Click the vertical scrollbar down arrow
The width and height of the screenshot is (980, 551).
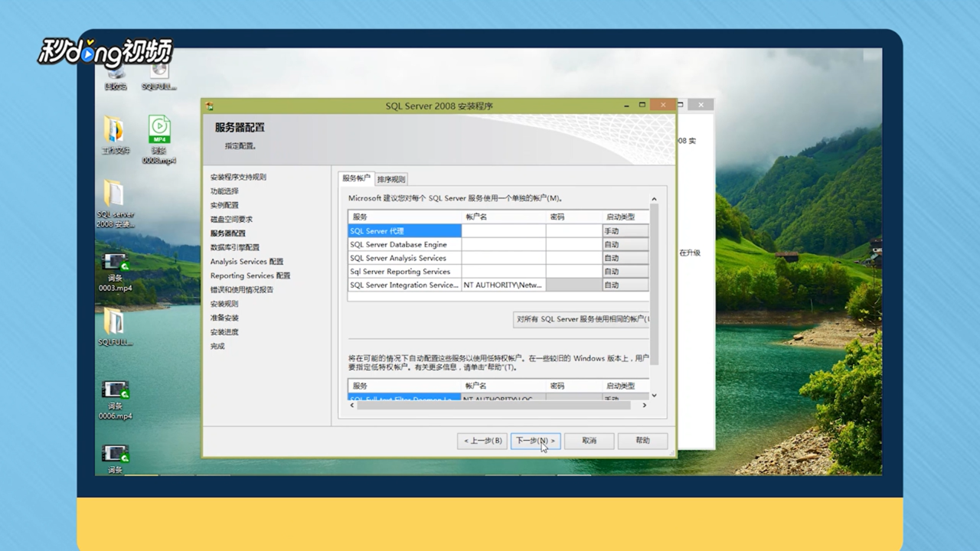click(x=654, y=396)
